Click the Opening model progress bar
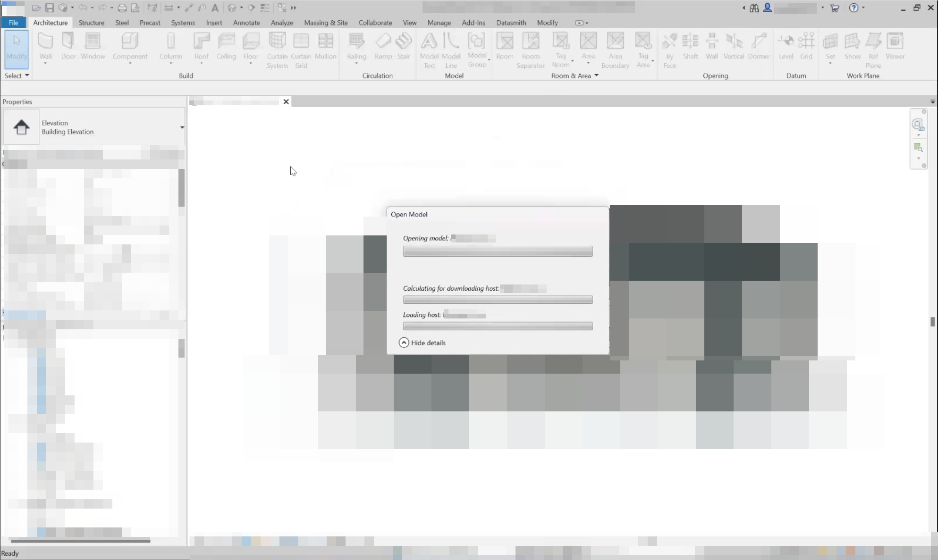 (498, 251)
